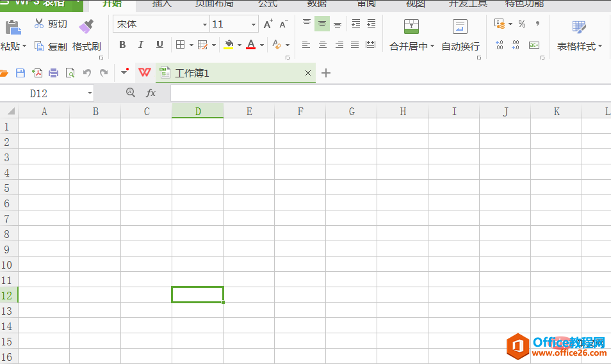
Task: Apply percent style format
Action: pos(522,24)
